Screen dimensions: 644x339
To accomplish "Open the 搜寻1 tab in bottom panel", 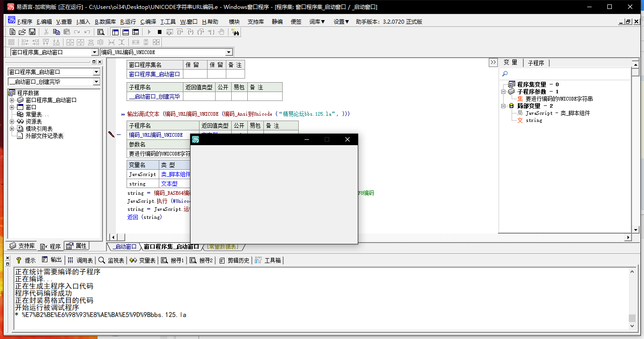I will click(x=173, y=260).
